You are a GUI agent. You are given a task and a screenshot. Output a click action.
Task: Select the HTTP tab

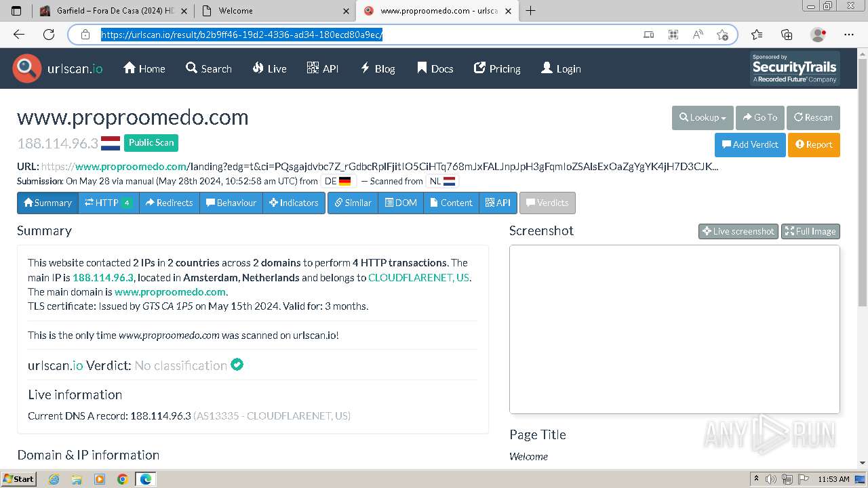point(108,203)
